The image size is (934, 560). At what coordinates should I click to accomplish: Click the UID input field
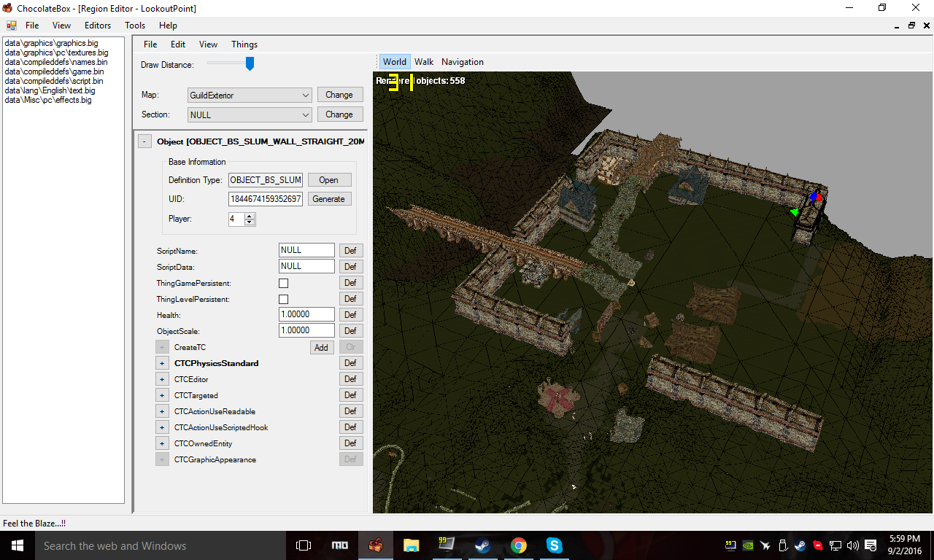point(266,199)
